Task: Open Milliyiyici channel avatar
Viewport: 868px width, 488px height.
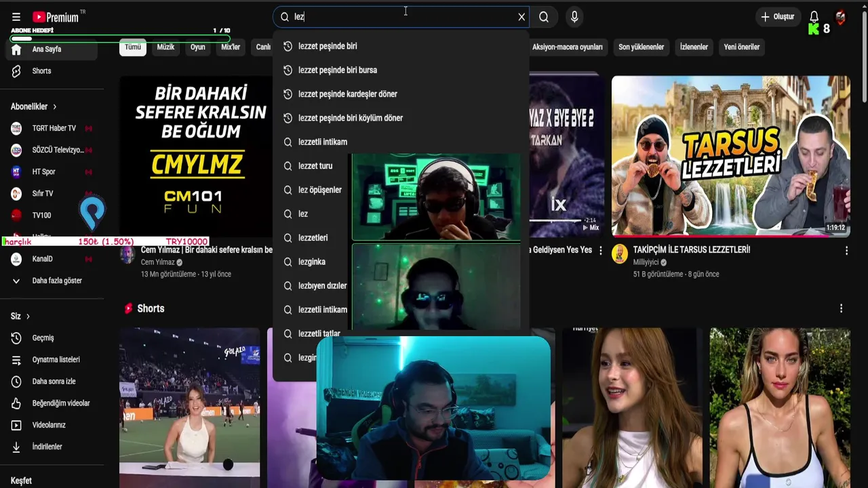Action: coord(620,254)
